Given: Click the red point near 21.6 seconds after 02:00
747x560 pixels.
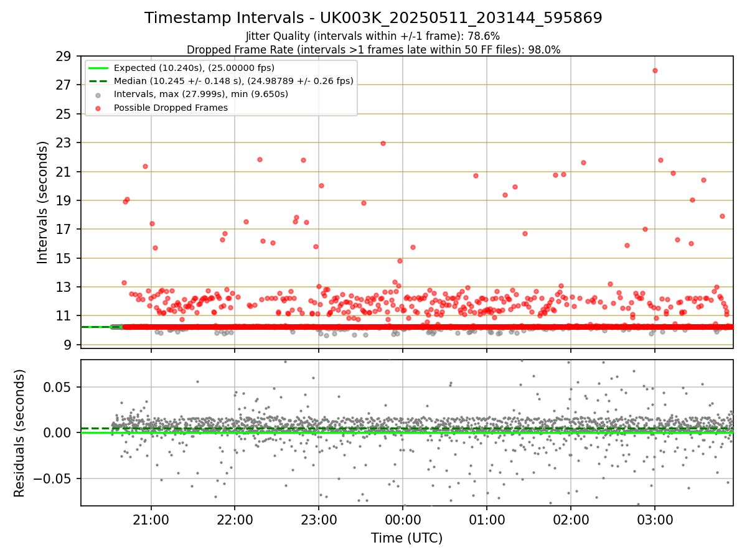Looking at the screenshot, I should (x=583, y=162).
